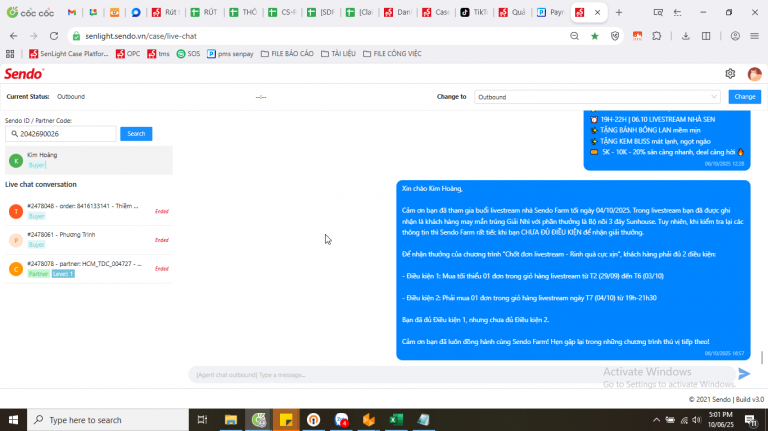Focus the Sendo ID / Partner Code field
The height and width of the screenshot is (431, 768).
[x=61, y=134]
